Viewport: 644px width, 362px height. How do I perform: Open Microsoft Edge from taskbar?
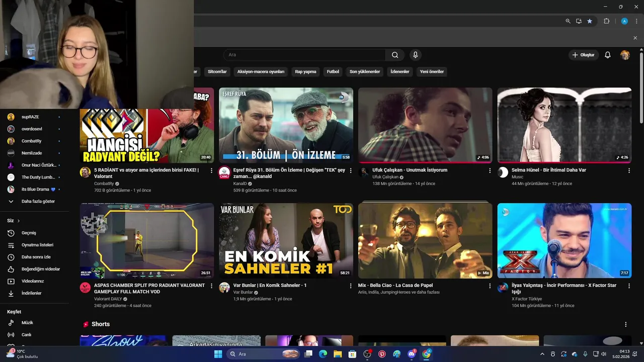click(323, 354)
